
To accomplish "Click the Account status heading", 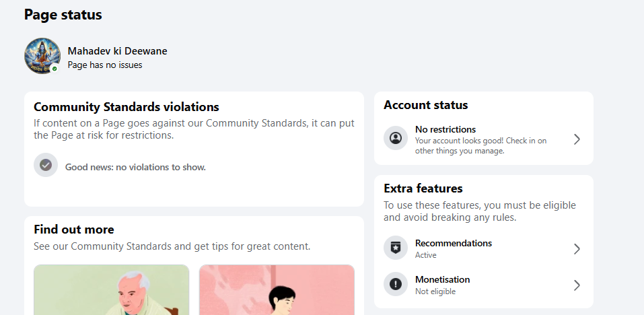I will (425, 105).
